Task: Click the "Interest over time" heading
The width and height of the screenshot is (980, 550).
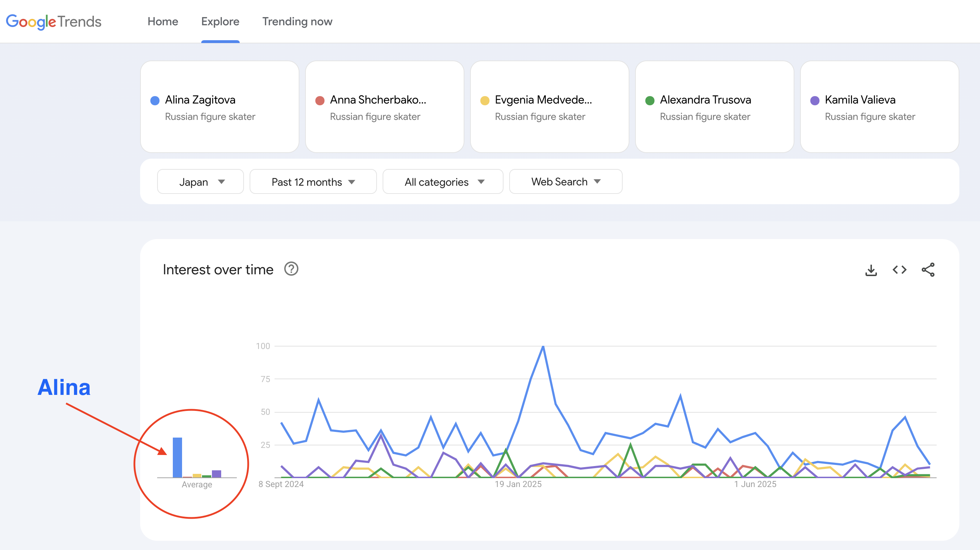Action: tap(218, 269)
